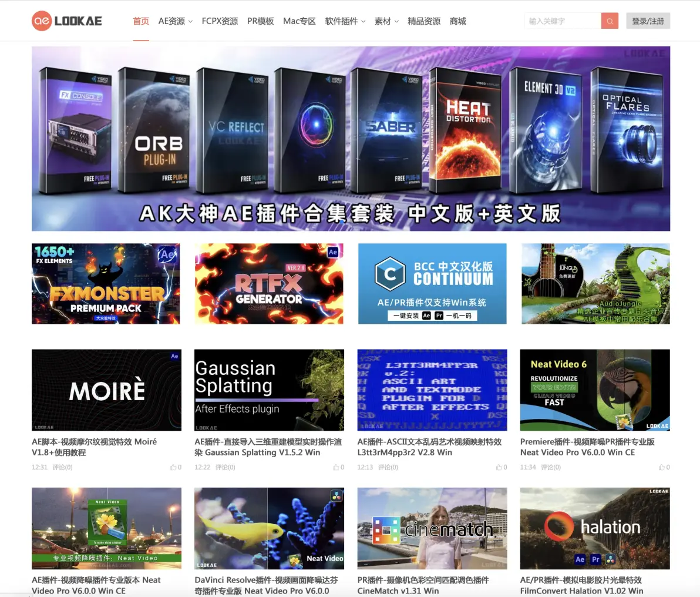Open the 精品资源 menu item
This screenshot has width=700, height=597.
(x=423, y=21)
